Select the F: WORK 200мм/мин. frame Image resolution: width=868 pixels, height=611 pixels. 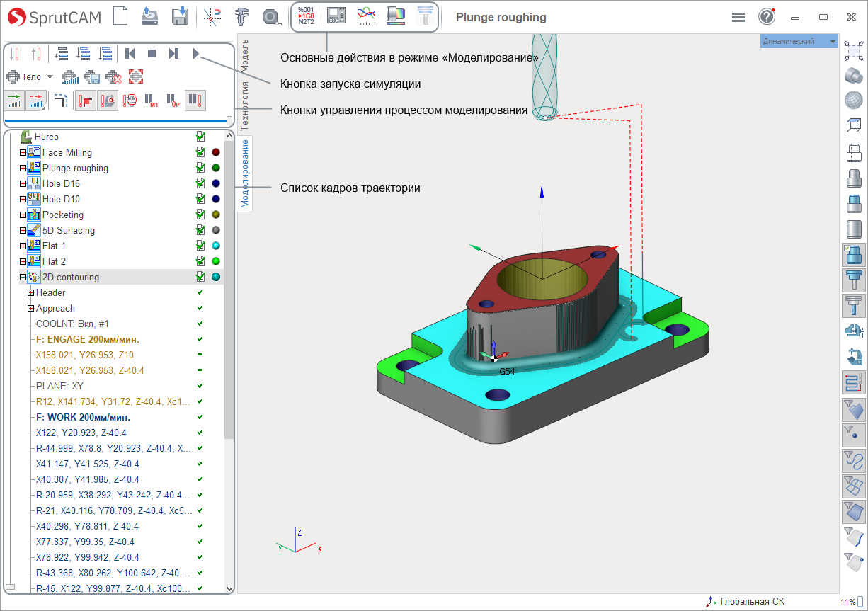click(x=83, y=417)
